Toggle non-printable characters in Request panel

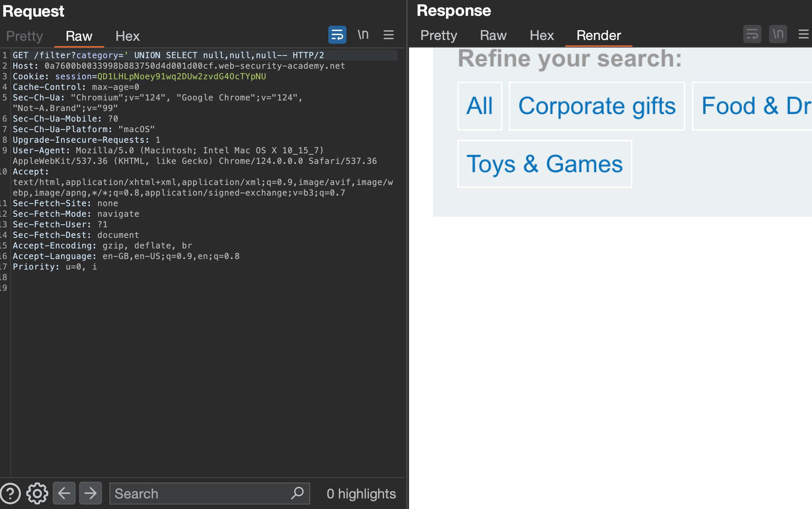coord(363,35)
